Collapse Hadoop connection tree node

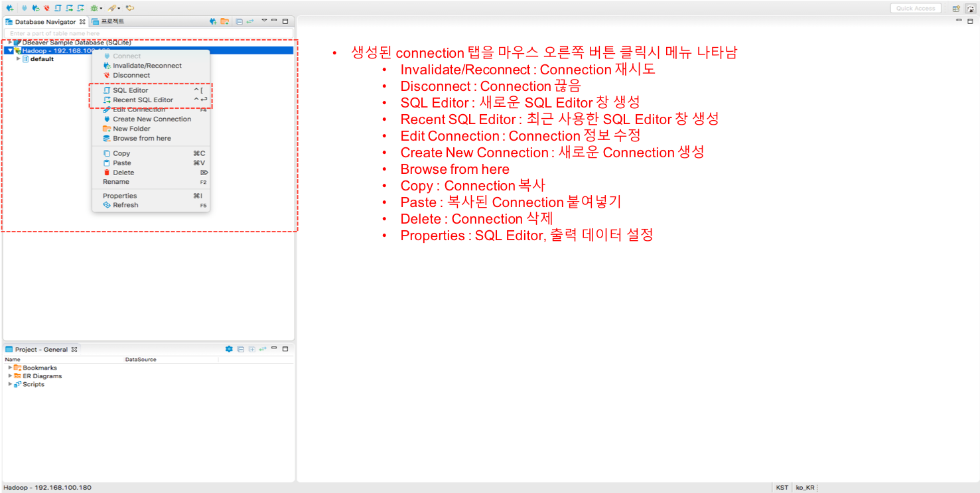pyautogui.click(x=10, y=50)
